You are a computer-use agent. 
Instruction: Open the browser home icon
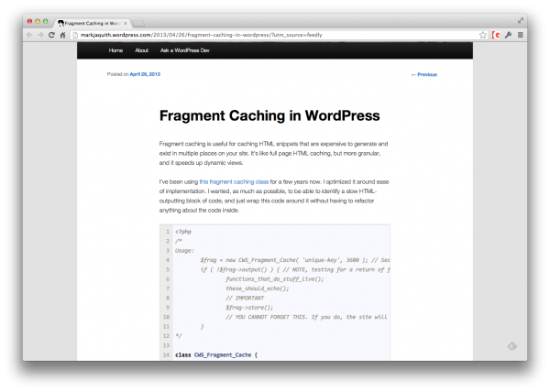click(x=62, y=35)
